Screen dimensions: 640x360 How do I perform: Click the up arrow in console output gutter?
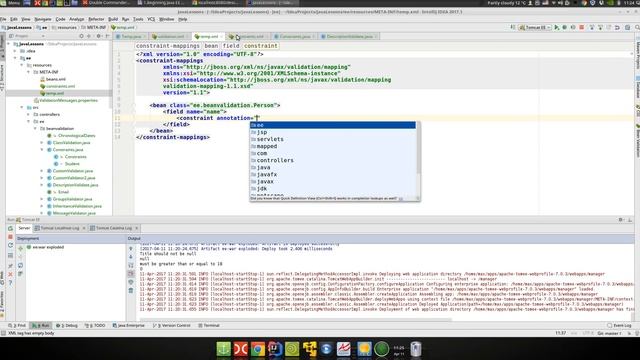point(131,249)
